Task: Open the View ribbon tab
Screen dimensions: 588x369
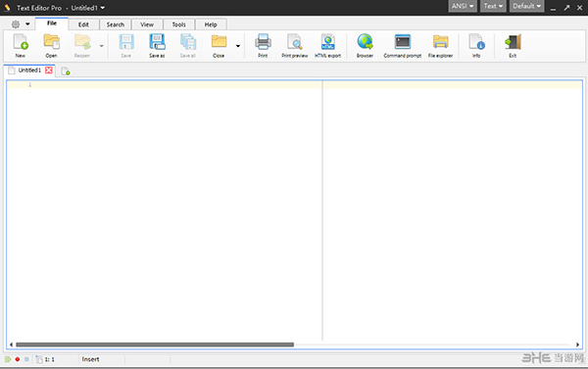Action: (x=147, y=24)
